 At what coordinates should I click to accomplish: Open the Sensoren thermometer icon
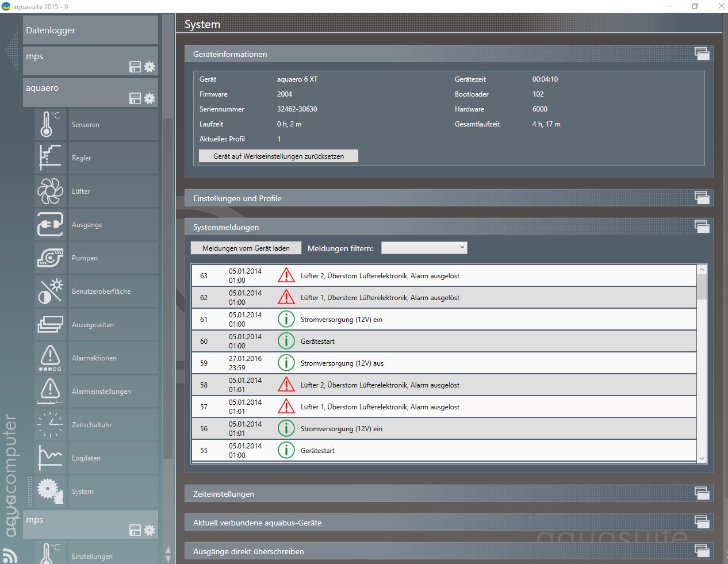50,124
